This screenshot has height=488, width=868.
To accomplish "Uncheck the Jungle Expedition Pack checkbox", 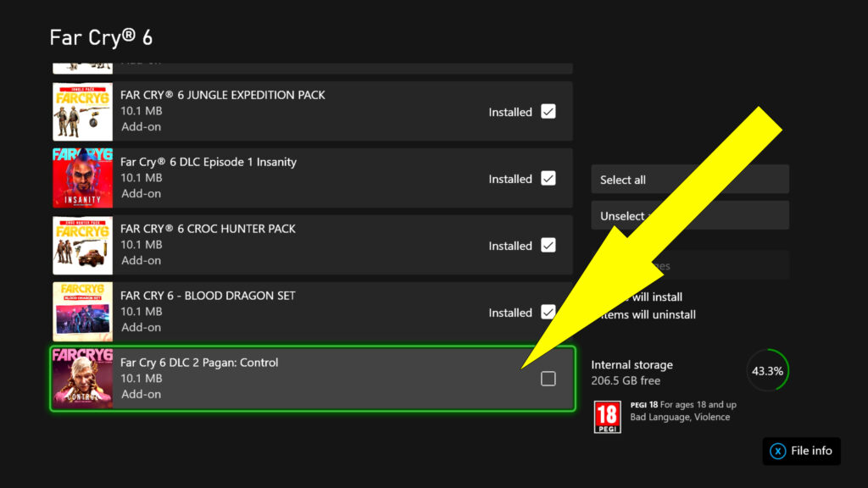I will point(548,112).
